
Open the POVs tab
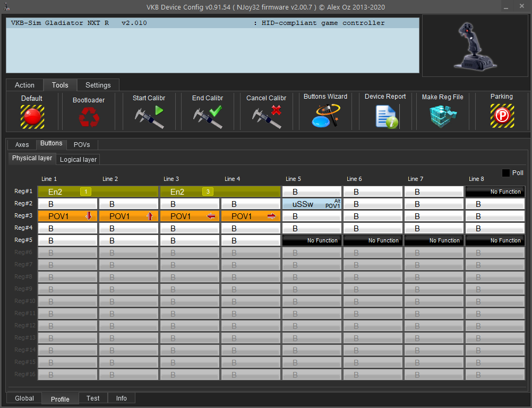(82, 144)
